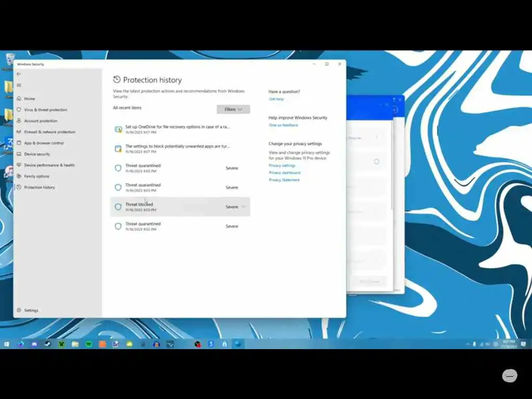Open the 'Set up OneDrive for file recovery' entry
Viewport: 532px width, 399px height.
coord(180,129)
